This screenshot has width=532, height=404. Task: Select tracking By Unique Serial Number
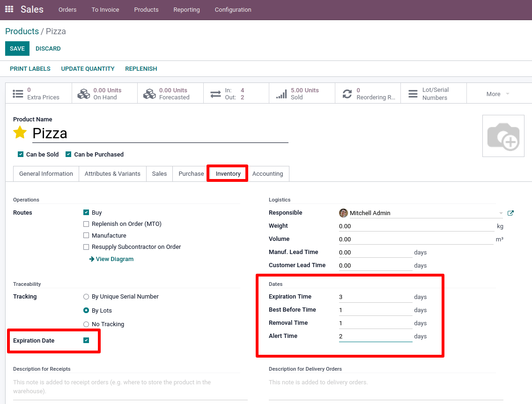coord(86,296)
